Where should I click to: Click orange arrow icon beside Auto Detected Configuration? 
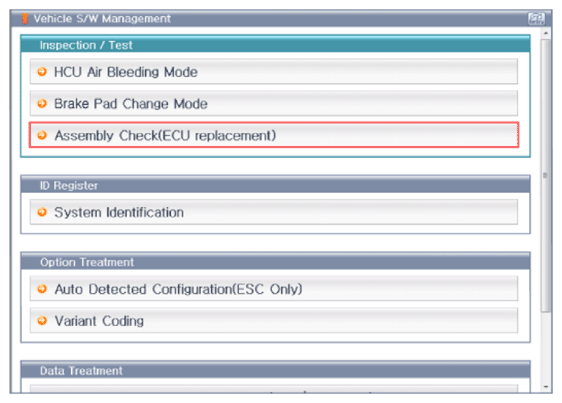pos(42,289)
